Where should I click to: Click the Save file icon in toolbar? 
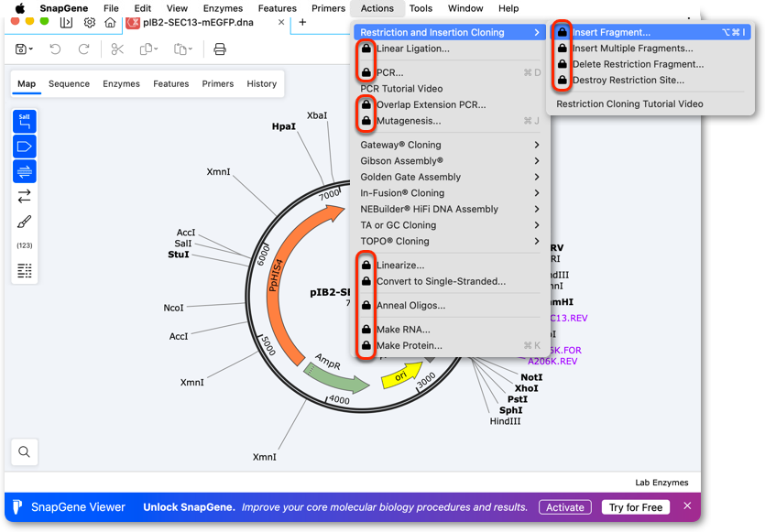coord(20,49)
